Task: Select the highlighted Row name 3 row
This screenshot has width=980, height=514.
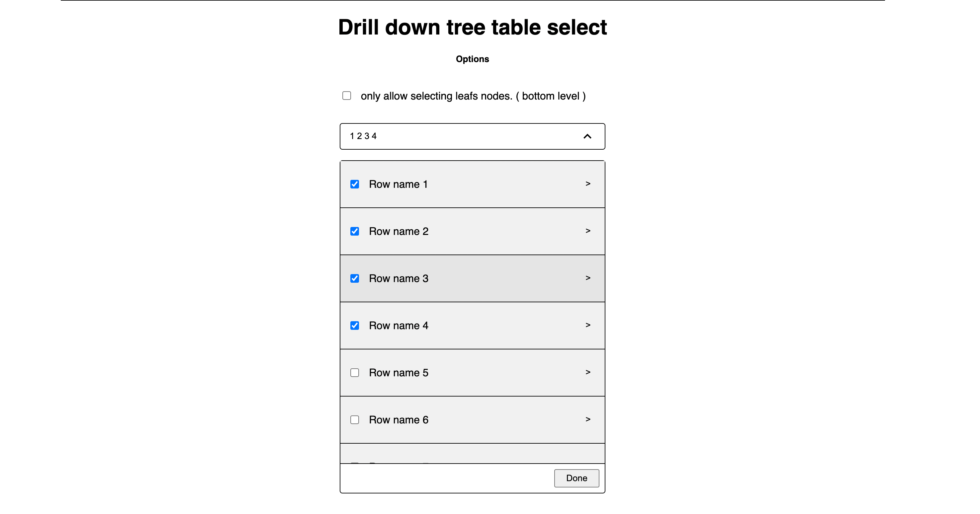Action: click(473, 278)
